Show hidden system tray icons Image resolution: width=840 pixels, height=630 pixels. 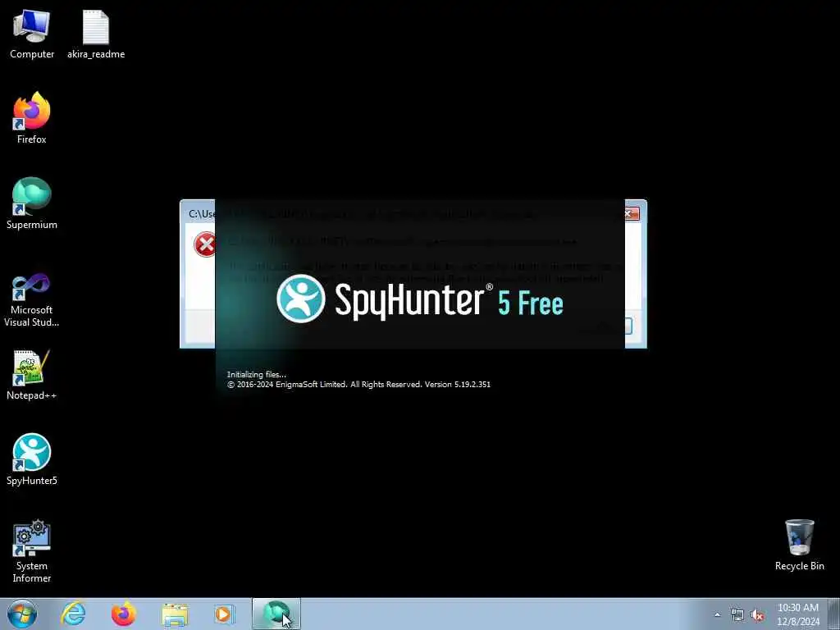717,614
